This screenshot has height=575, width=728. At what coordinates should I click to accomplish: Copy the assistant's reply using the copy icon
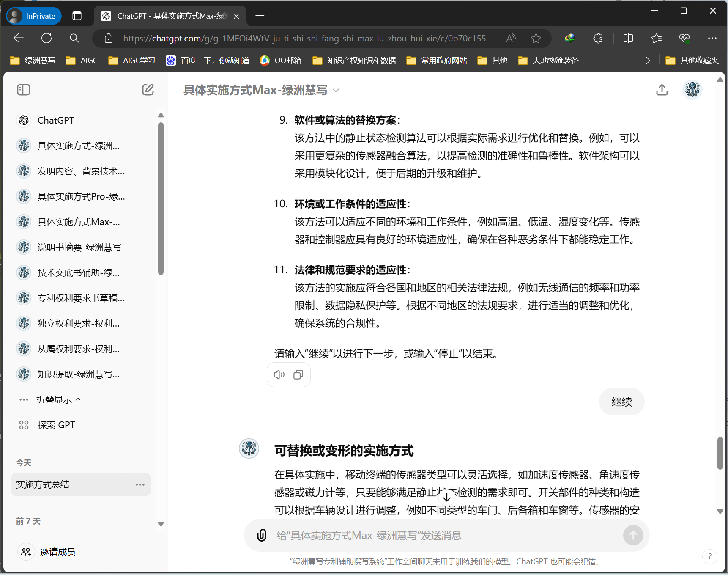[x=298, y=374]
